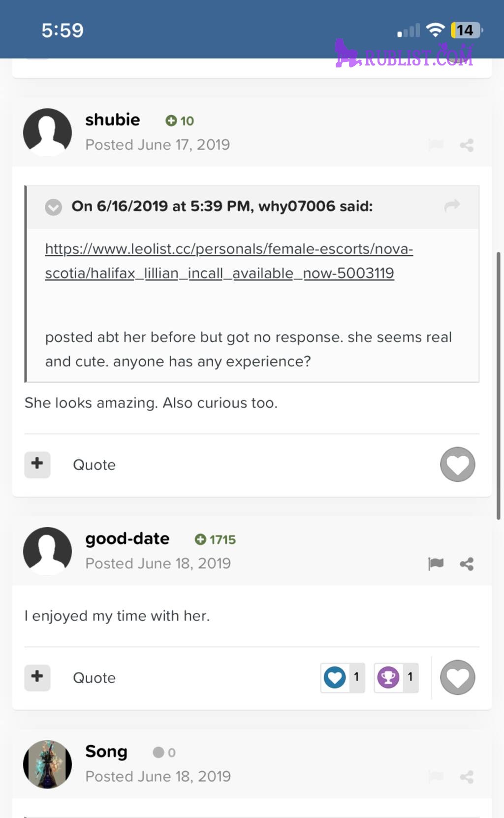Go to why07006's original quoted post arrow
Viewport: 504px width, 818px height.
452,205
